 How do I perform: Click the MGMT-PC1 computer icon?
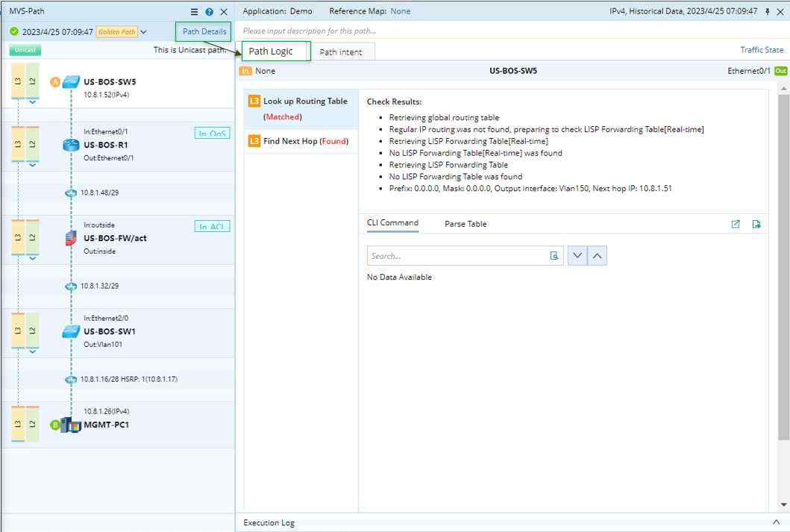point(71,425)
